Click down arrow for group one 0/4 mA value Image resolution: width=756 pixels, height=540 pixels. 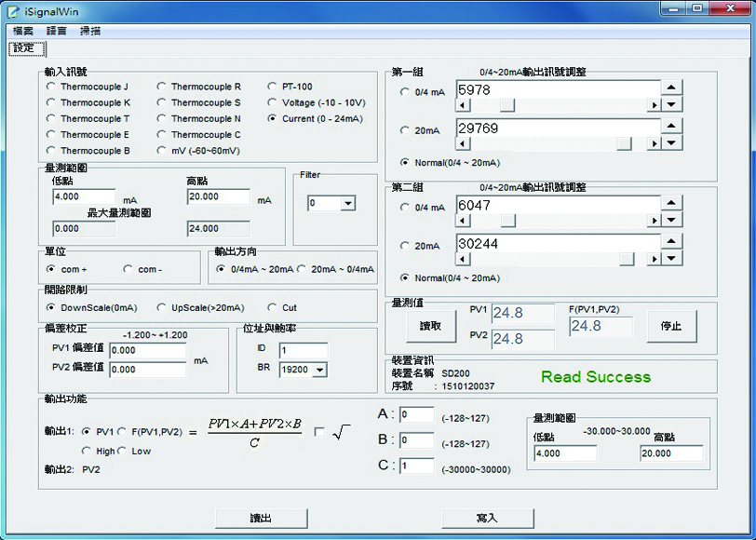click(x=671, y=104)
